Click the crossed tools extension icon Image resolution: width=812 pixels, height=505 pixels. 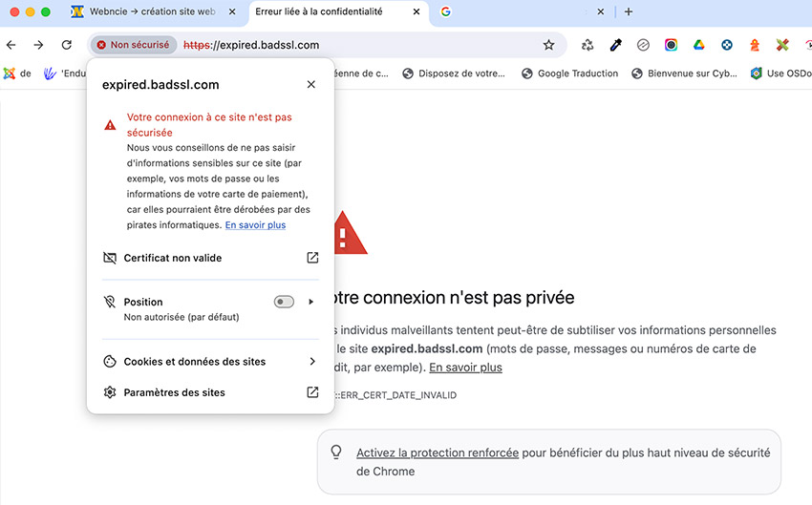click(x=782, y=45)
